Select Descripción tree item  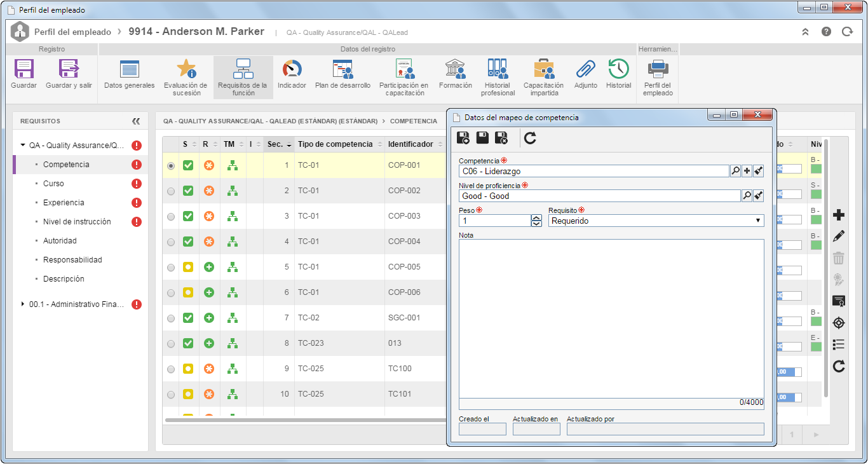(64, 279)
